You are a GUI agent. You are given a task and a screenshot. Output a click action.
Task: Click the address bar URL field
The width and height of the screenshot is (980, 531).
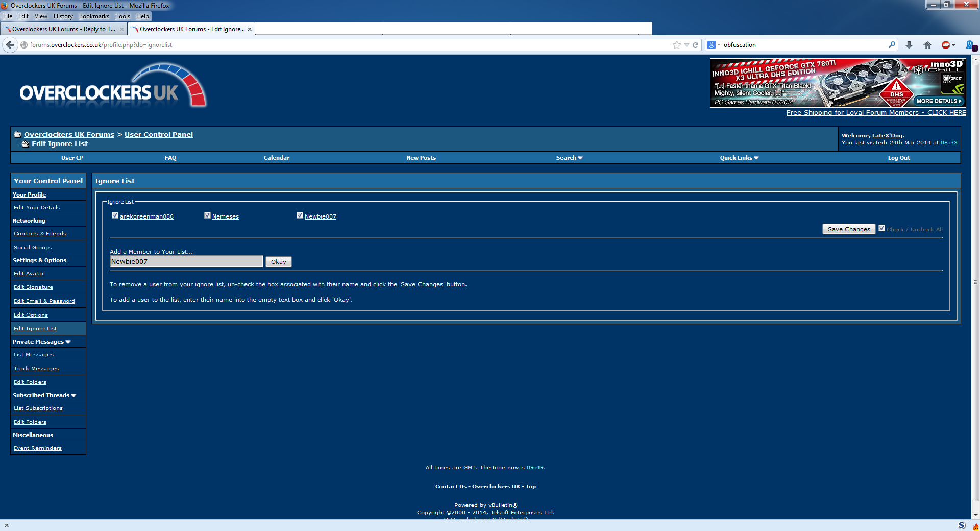(x=347, y=45)
